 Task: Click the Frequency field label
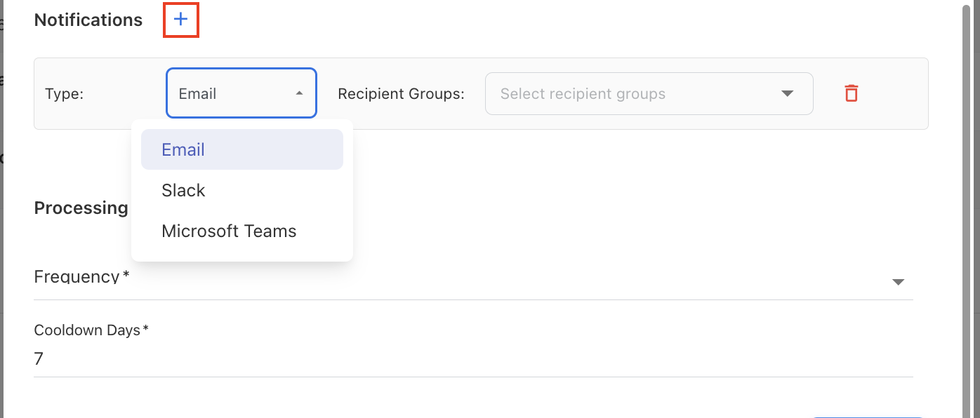(x=77, y=277)
